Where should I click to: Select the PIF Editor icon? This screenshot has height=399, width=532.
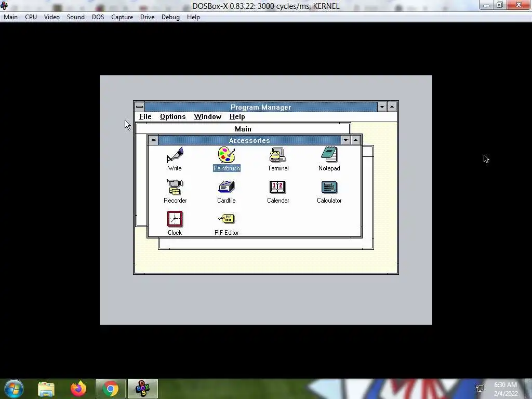click(227, 219)
